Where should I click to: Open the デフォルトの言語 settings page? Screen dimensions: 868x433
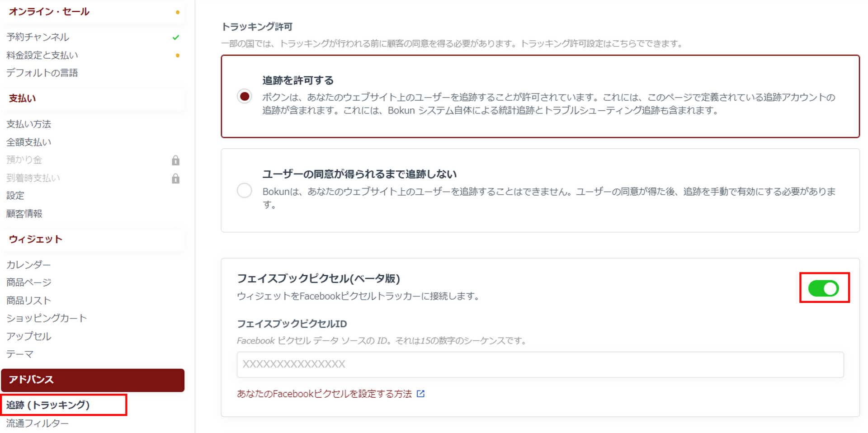pos(42,73)
